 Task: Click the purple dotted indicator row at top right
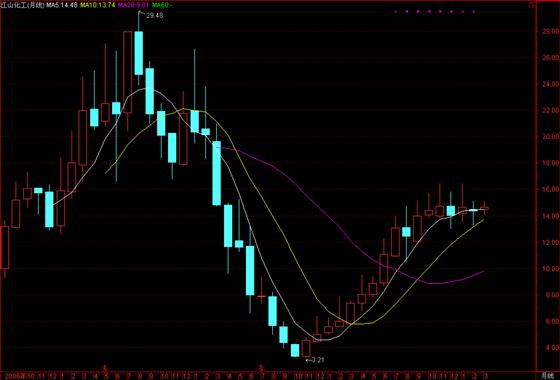[435, 12]
